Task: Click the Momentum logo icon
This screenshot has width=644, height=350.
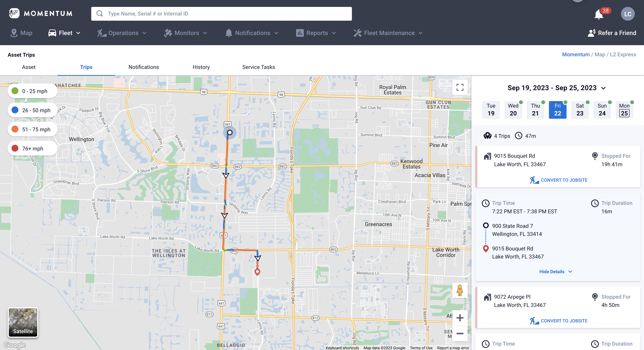Action: 14,13
